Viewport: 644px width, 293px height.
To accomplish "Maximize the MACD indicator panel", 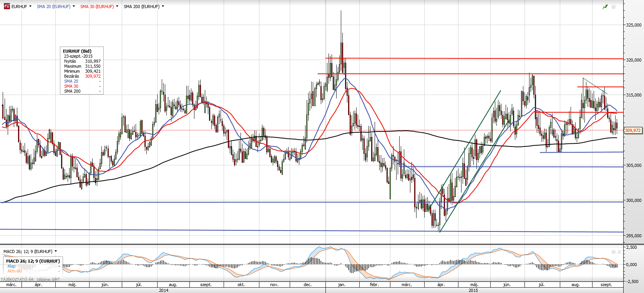I will point(614,252).
